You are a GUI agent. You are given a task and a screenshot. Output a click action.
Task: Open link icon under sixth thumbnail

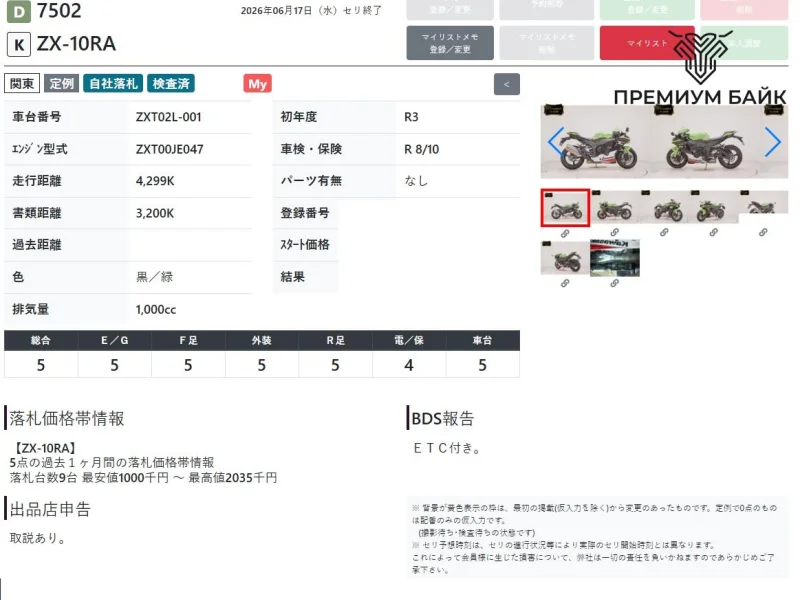pyautogui.click(x=565, y=283)
